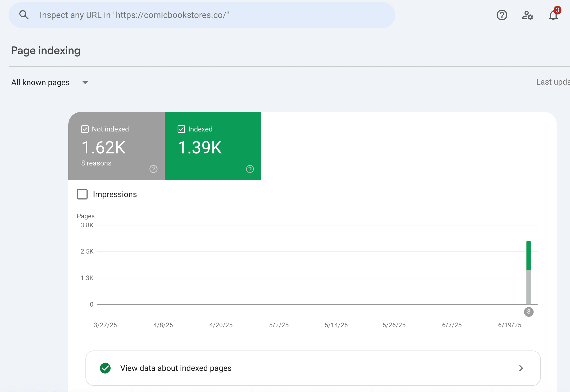Click green checkmark icon beside indexed pages
Screen dimensions: 570x392
105,368
